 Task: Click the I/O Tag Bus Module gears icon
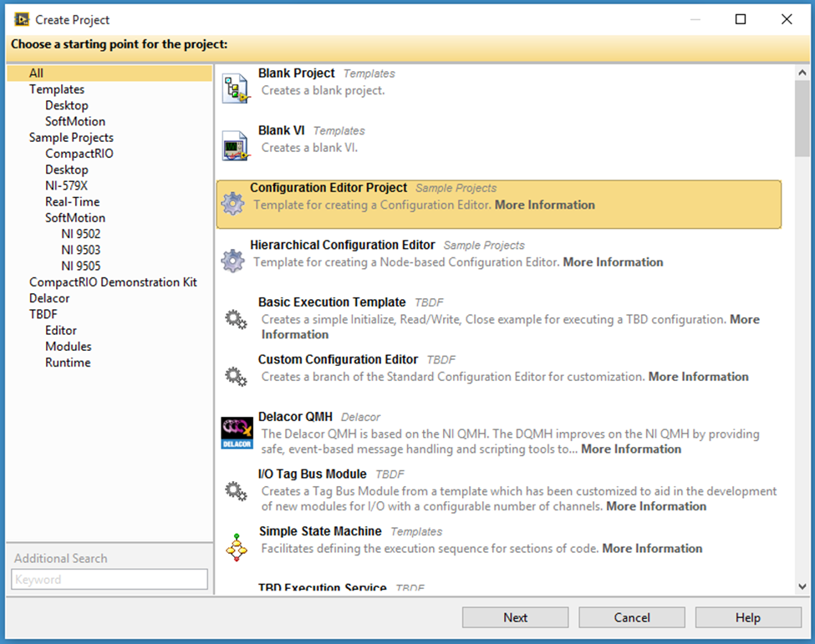236,490
